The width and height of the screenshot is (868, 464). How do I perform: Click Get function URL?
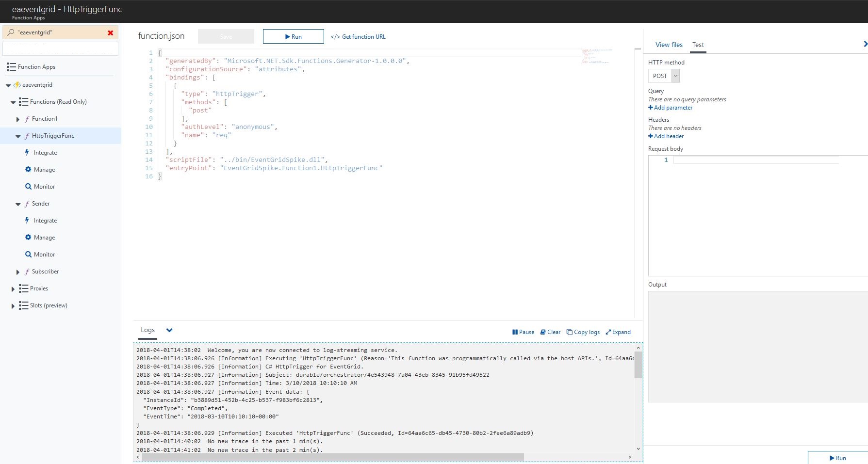[x=358, y=36]
